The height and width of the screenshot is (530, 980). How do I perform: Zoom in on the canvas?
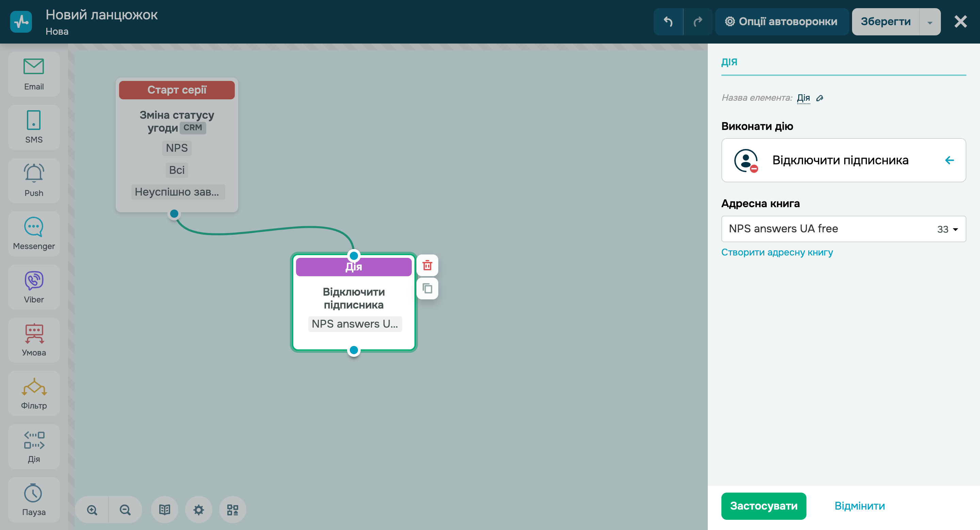92,510
